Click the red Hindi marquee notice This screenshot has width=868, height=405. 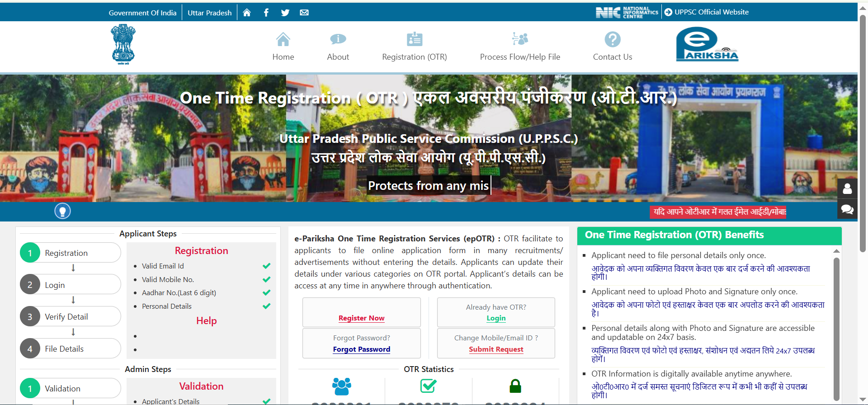(718, 212)
